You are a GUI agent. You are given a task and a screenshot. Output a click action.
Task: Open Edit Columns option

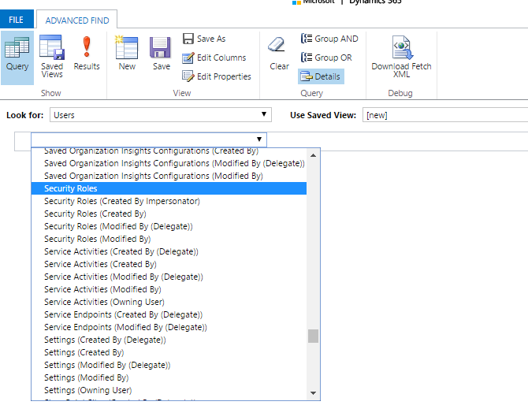click(214, 58)
